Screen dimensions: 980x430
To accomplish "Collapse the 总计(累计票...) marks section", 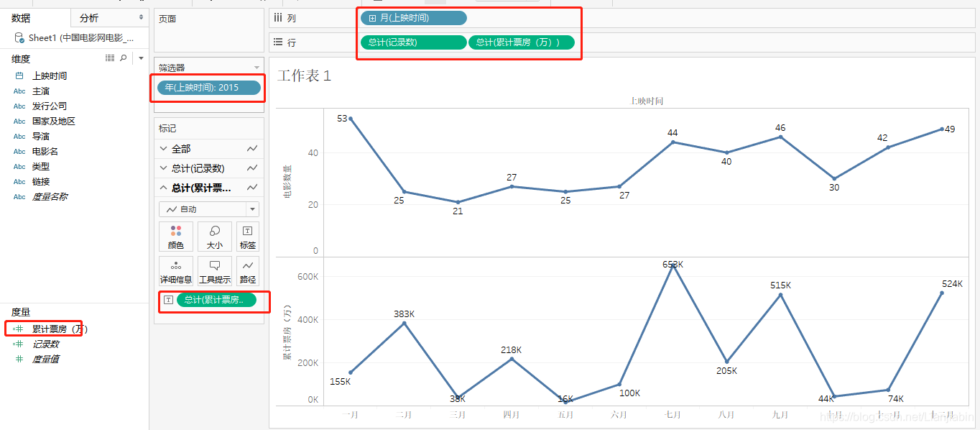I will (x=165, y=188).
